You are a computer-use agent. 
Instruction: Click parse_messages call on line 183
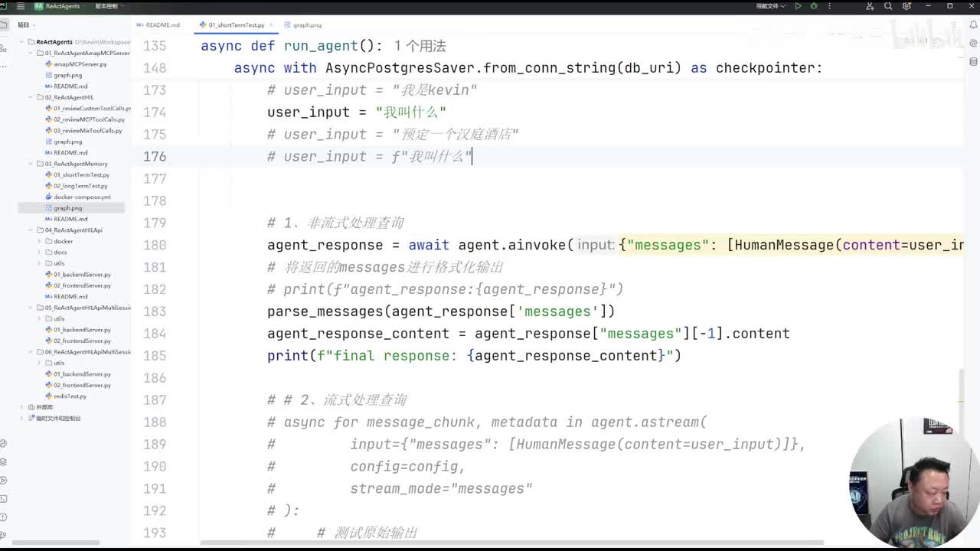coord(325,311)
